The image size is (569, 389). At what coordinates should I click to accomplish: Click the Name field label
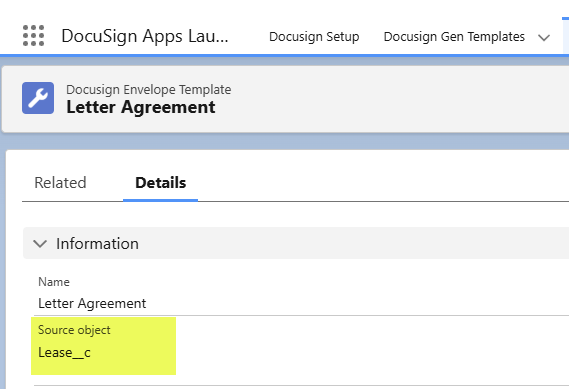coord(54,282)
